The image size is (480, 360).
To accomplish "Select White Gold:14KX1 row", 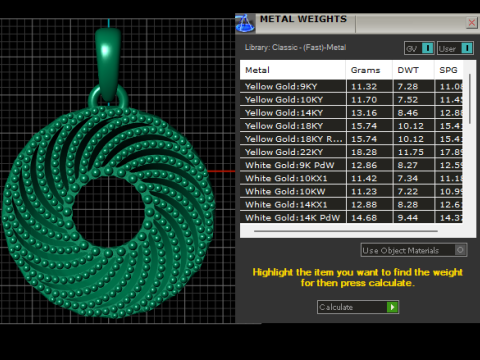I will [x=351, y=205].
